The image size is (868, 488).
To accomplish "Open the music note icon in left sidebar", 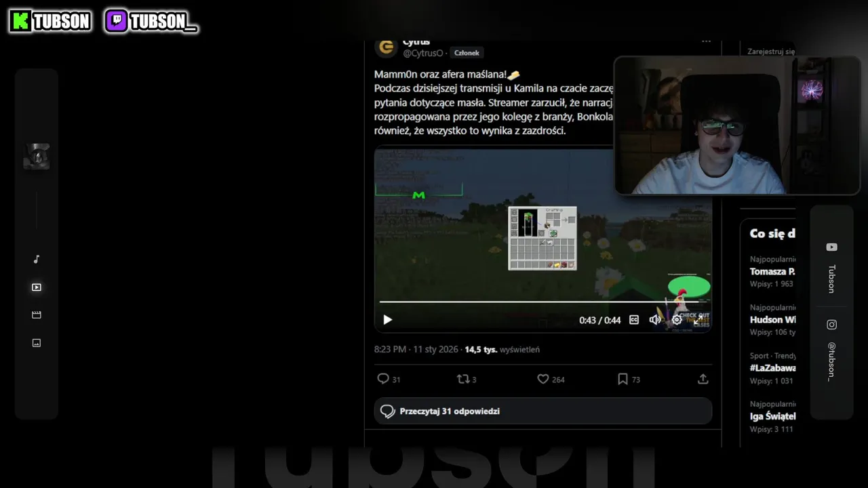I will click(37, 259).
